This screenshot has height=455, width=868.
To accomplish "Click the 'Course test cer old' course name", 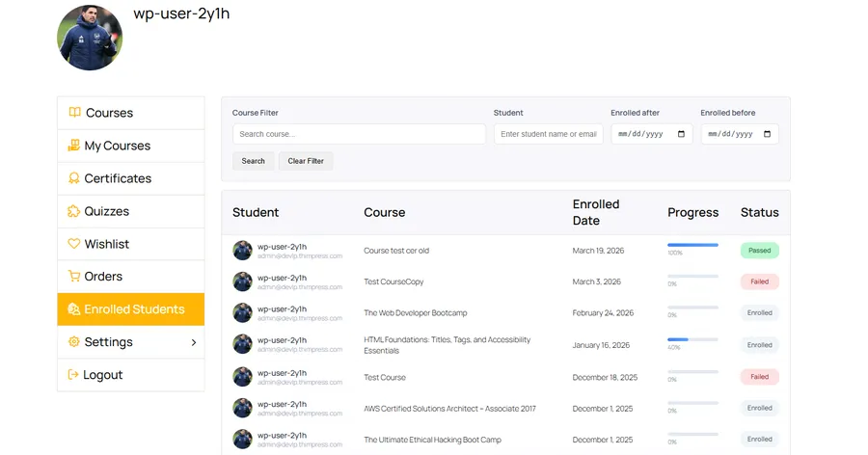I will (396, 251).
